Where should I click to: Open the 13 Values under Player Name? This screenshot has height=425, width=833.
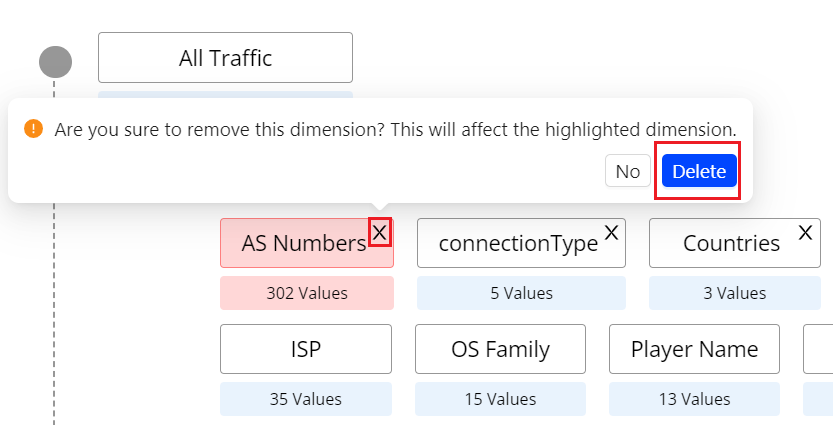click(x=694, y=398)
